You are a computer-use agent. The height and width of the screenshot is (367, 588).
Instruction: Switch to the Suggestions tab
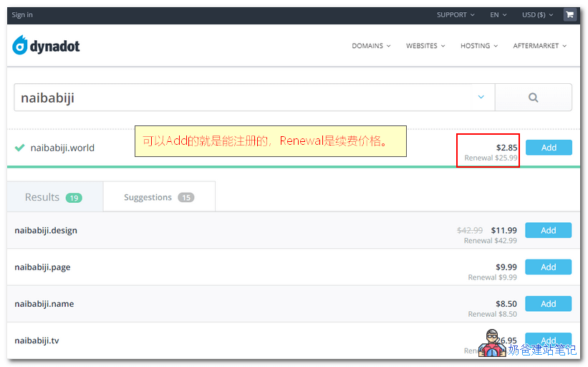tap(158, 197)
